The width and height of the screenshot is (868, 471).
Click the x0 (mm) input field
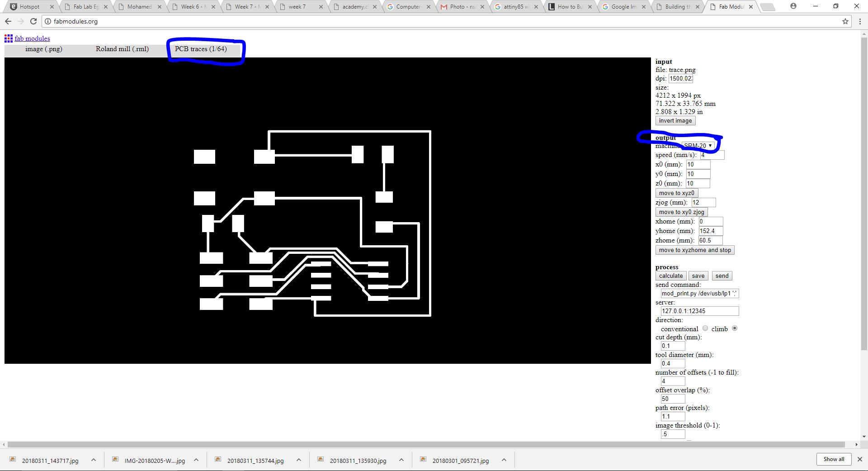point(698,165)
